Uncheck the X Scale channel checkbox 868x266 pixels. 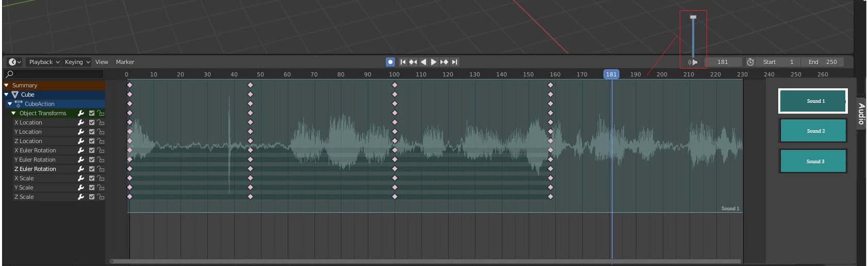92,178
